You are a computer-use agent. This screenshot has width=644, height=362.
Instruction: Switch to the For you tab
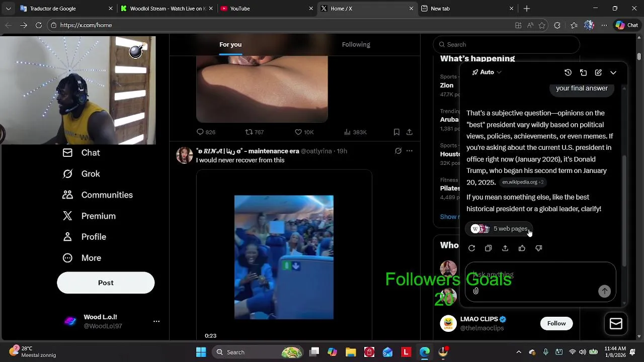pos(230,44)
